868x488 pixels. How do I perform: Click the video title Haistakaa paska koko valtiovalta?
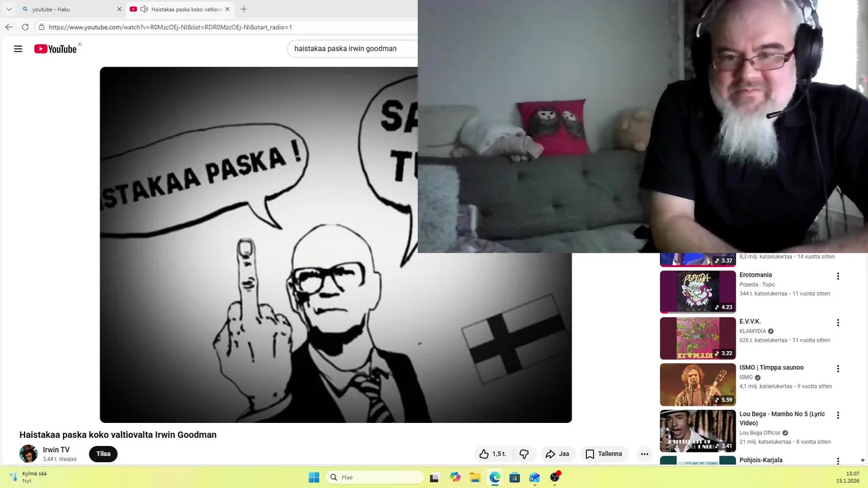pyautogui.click(x=118, y=435)
